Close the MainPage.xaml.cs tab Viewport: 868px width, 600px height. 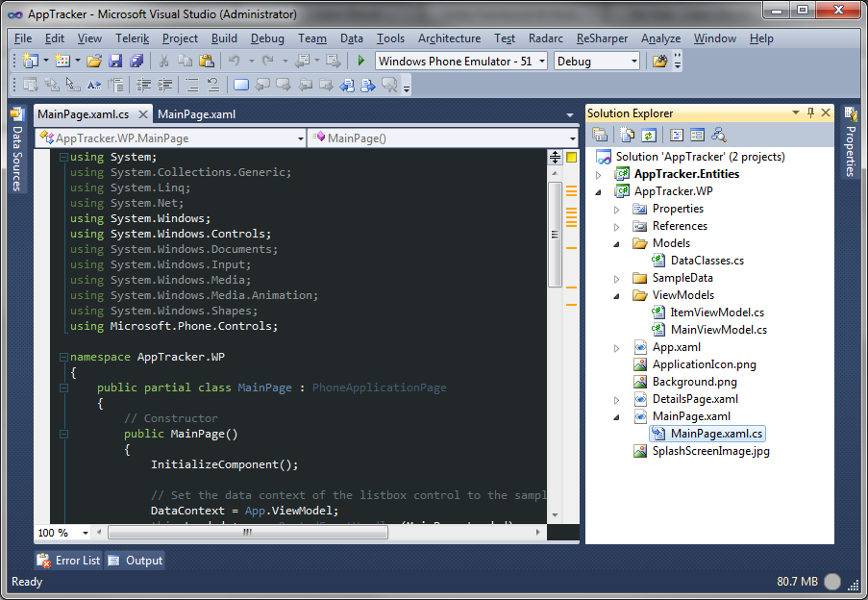(143, 114)
